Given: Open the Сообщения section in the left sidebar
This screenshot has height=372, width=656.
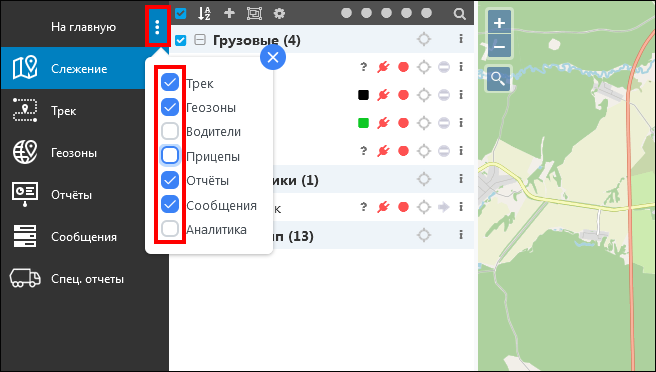Looking at the screenshot, I should coord(85,236).
